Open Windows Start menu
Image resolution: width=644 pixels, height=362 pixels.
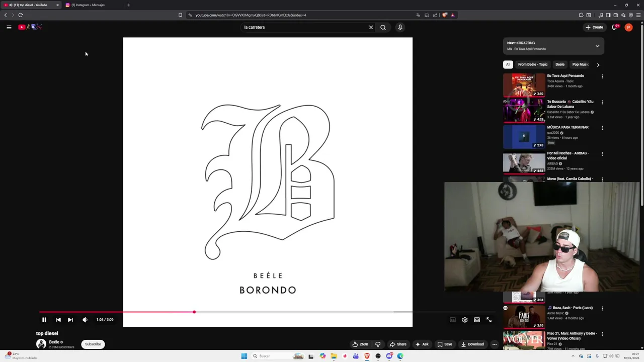click(244, 356)
